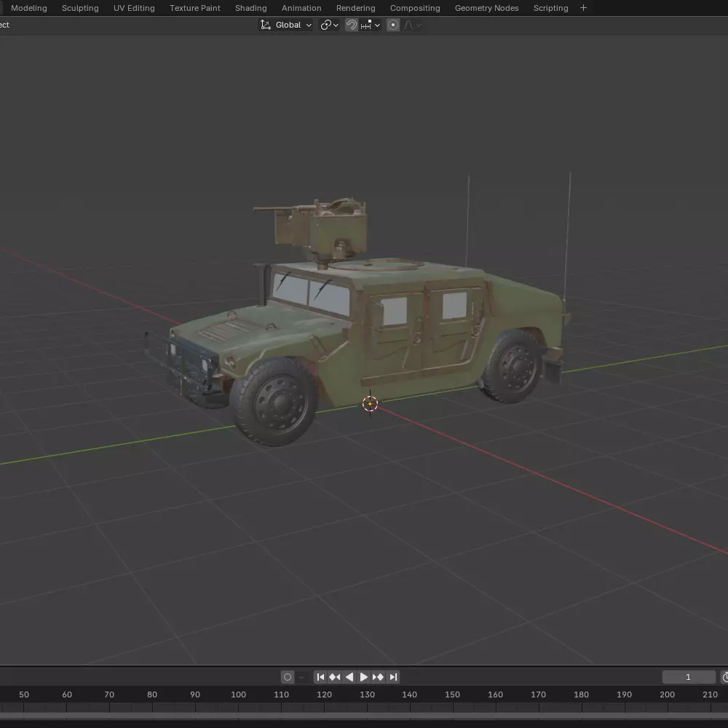The image size is (728, 728).
Task: Click frame 100 on the timeline ruler
Action: click(238, 695)
